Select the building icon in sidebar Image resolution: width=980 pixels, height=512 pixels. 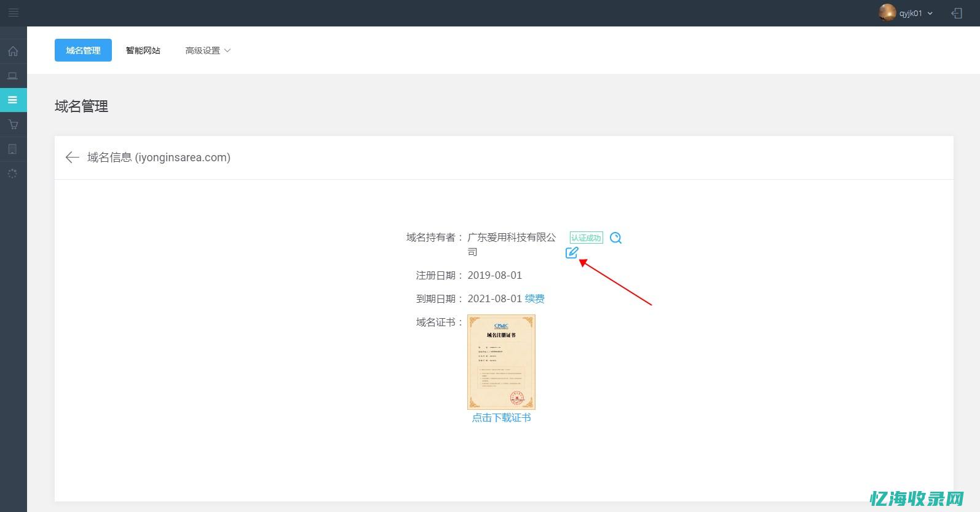13,150
